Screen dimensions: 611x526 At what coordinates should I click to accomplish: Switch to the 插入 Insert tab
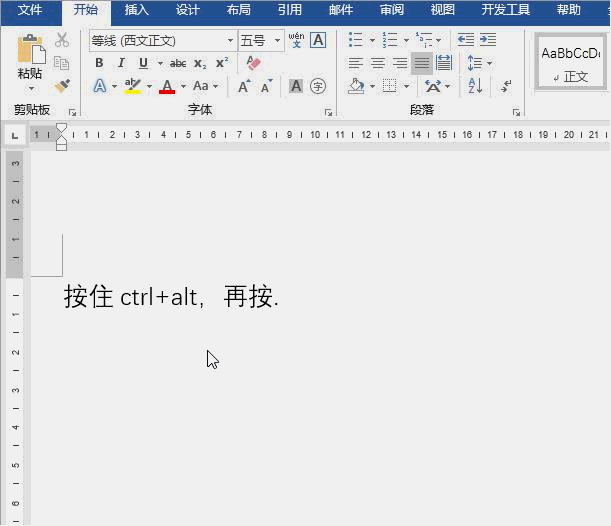[x=137, y=10]
